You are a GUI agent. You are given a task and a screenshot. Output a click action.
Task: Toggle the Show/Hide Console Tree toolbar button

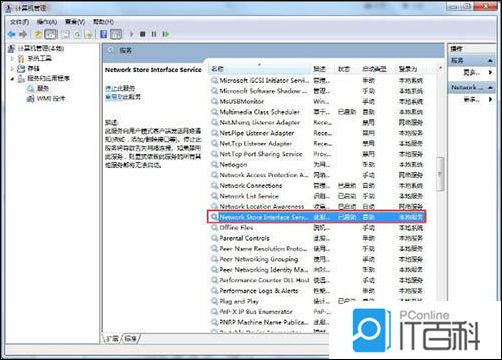pos(51,34)
